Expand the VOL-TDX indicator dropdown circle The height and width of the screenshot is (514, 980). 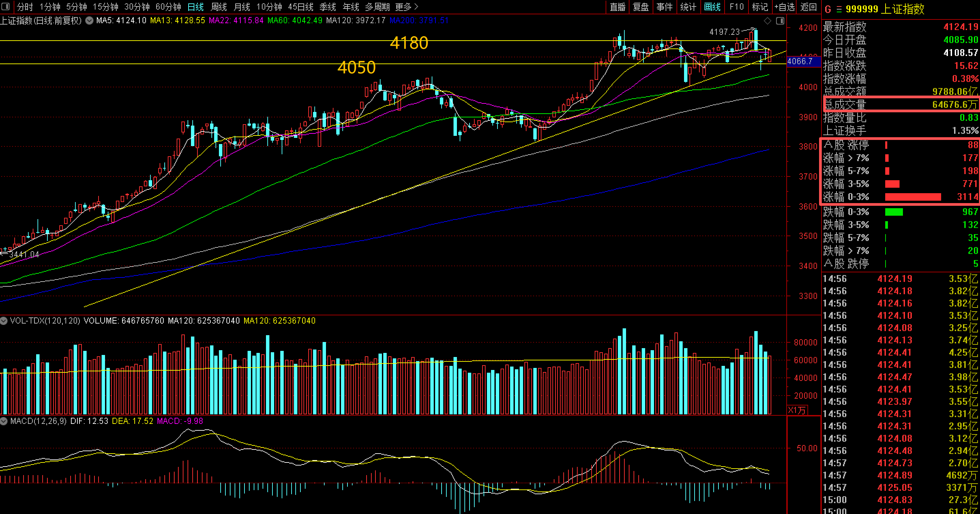[4, 320]
